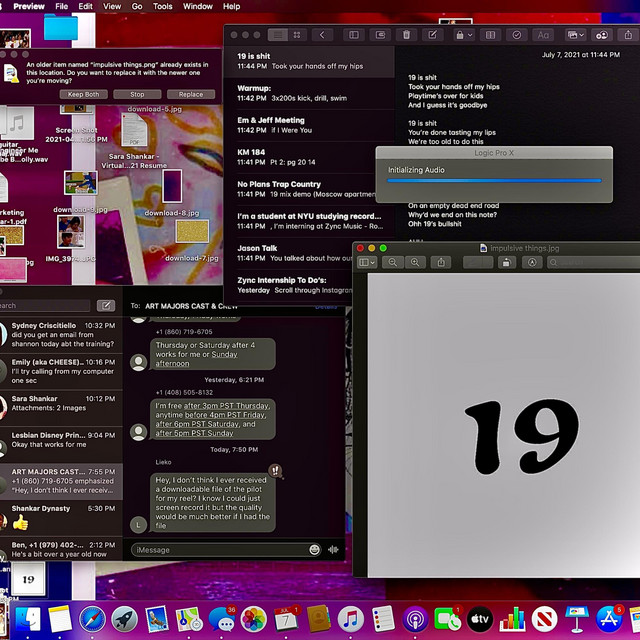The height and width of the screenshot is (640, 640).
Task: Open the Markup toolbar in Preview
Action: tap(534, 262)
